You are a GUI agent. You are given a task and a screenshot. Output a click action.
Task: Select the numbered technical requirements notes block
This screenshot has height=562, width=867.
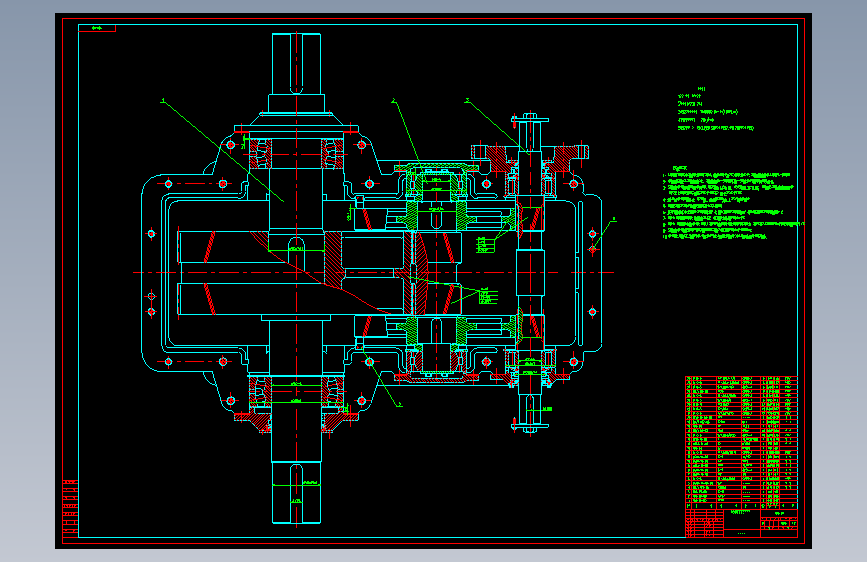pos(733,202)
